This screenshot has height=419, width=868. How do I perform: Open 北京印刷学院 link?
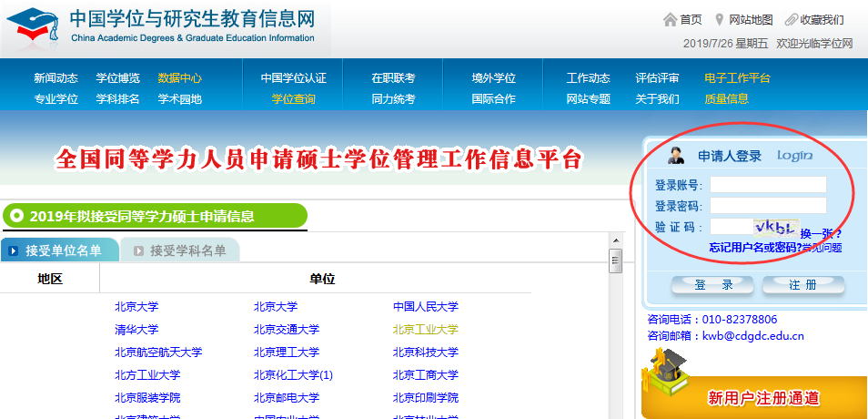click(x=426, y=397)
